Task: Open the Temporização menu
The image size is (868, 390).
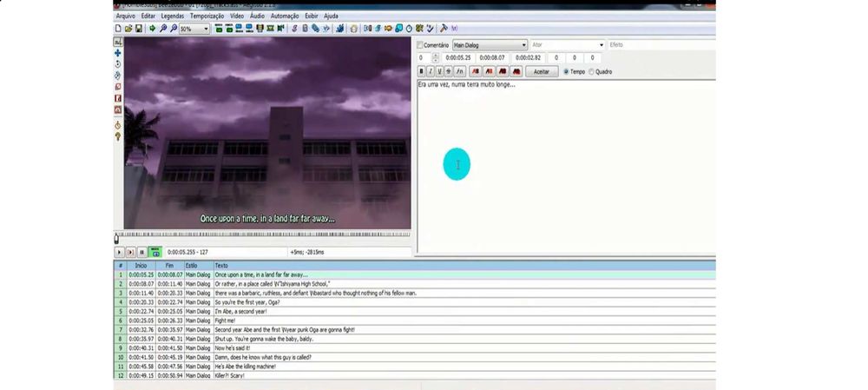Action: point(207,16)
